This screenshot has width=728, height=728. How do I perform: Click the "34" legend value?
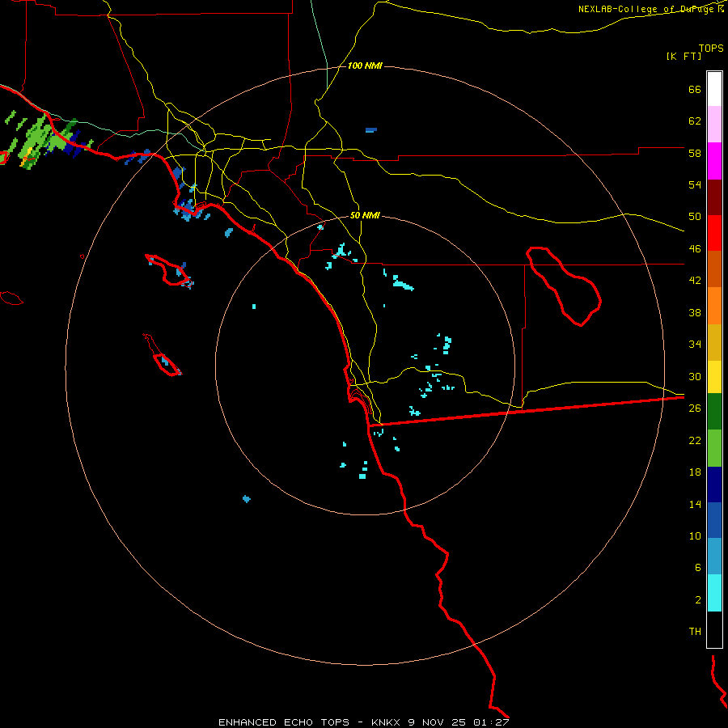click(x=695, y=345)
